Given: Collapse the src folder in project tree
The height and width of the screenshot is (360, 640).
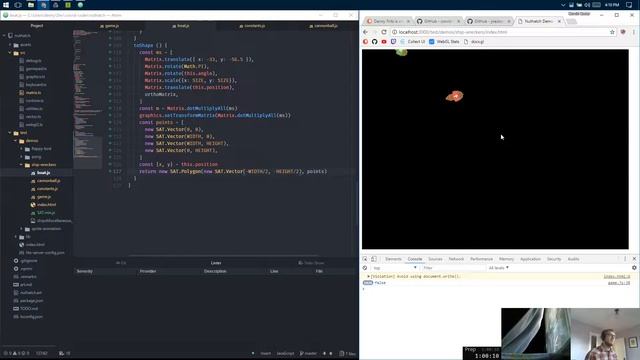Looking at the screenshot, I should pos(10,53).
